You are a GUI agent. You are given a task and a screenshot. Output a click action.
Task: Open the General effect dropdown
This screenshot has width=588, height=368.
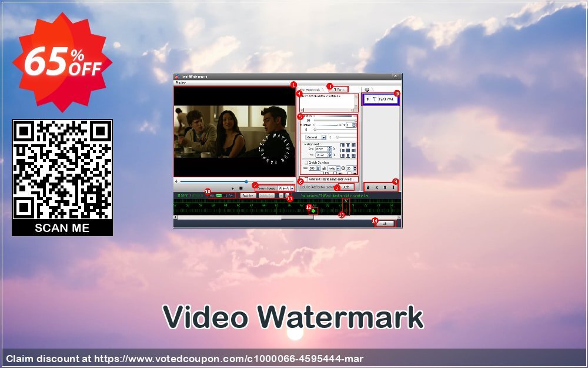click(x=316, y=137)
